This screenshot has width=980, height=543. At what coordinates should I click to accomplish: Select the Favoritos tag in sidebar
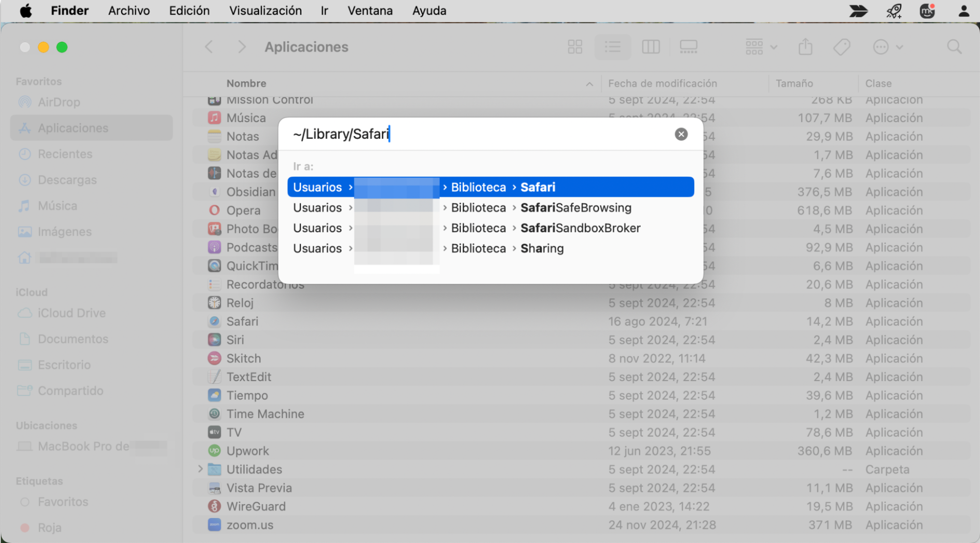[91, 502]
